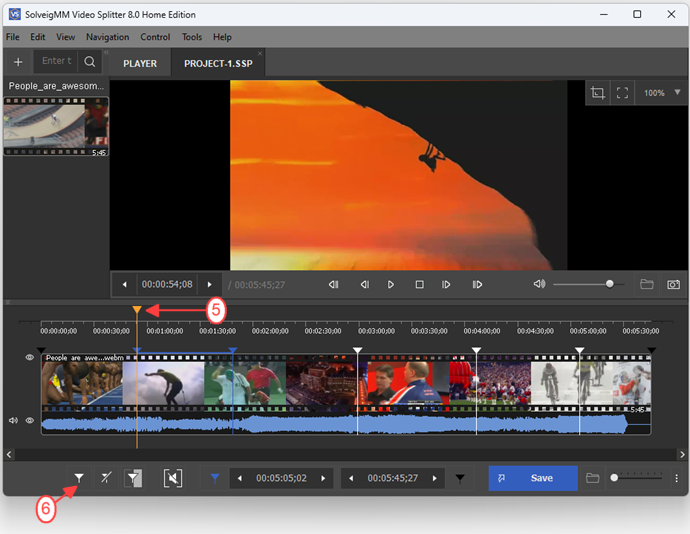The height and width of the screenshot is (534, 690).
Task: Select the blue marker near 00:01:30;00
Action: point(233,350)
